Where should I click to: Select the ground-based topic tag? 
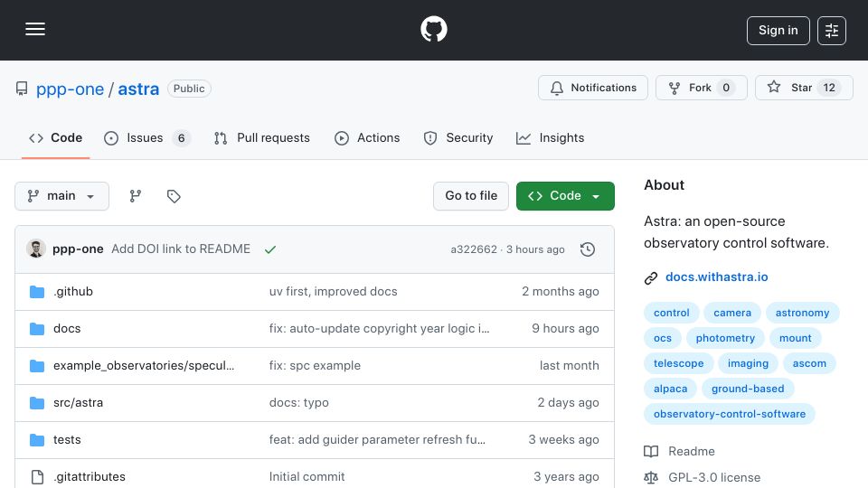pyautogui.click(x=748, y=389)
